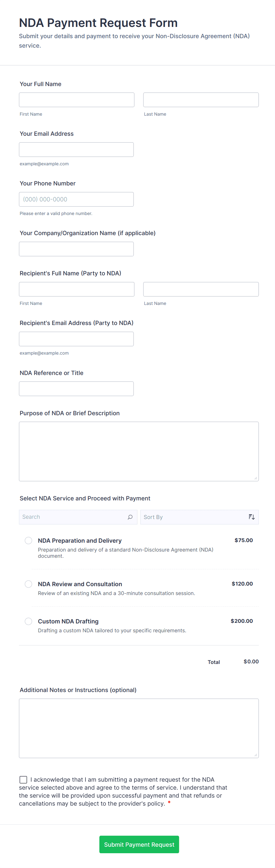This screenshot has height=868, width=275.
Task: Select NDA Review and Consultation option
Action: coord(29,584)
